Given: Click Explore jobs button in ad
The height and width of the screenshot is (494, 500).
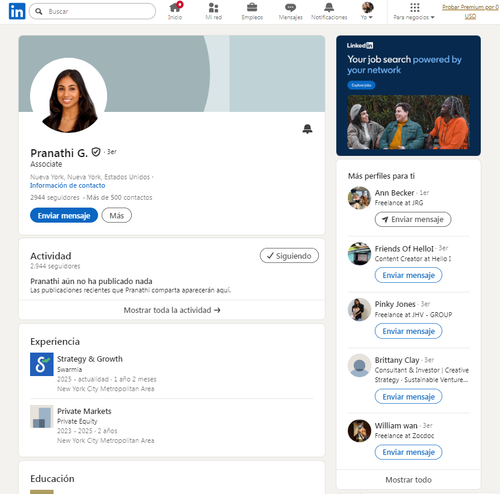Looking at the screenshot, I should 361,85.
